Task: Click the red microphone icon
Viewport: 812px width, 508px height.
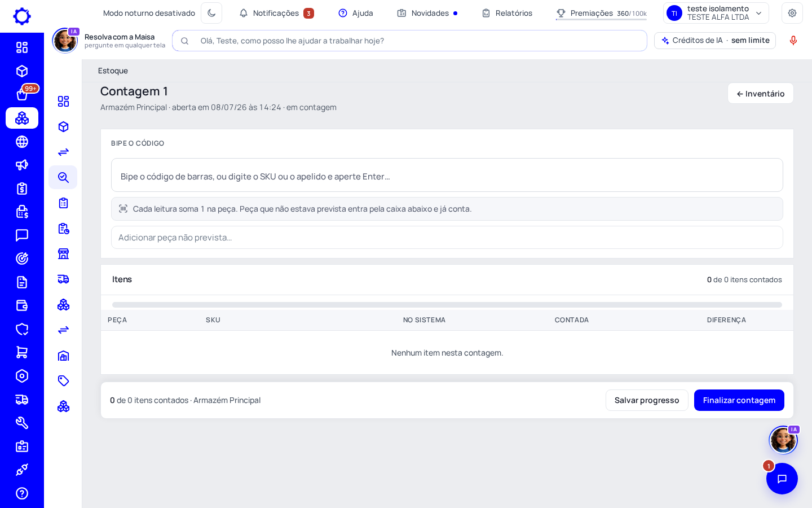Action: click(793, 41)
